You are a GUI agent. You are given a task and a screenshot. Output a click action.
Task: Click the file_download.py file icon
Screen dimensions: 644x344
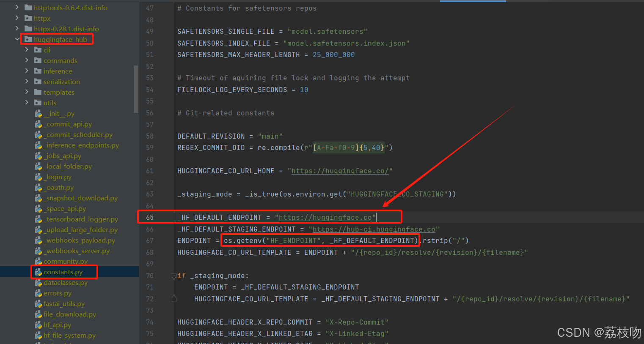[x=39, y=314]
